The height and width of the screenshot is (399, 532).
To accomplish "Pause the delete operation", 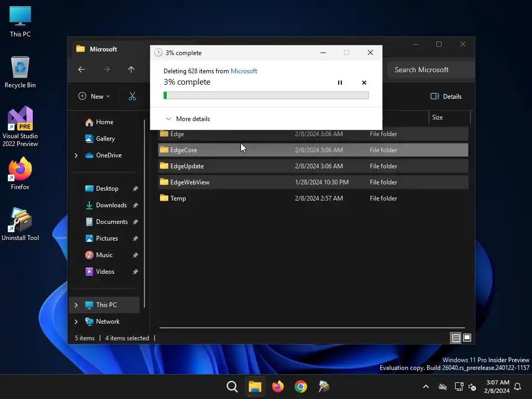I will 340,83.
